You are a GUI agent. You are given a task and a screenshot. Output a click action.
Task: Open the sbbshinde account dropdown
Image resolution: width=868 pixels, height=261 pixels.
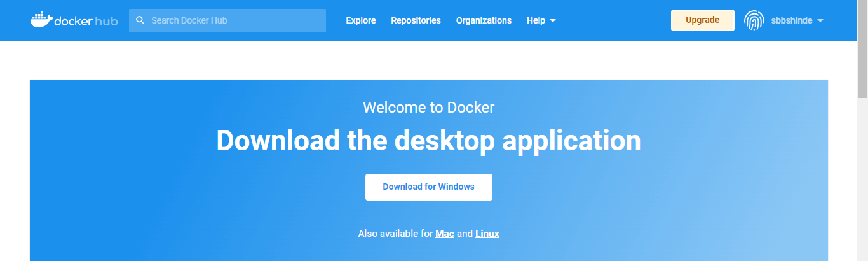click(x=797, y=20)
